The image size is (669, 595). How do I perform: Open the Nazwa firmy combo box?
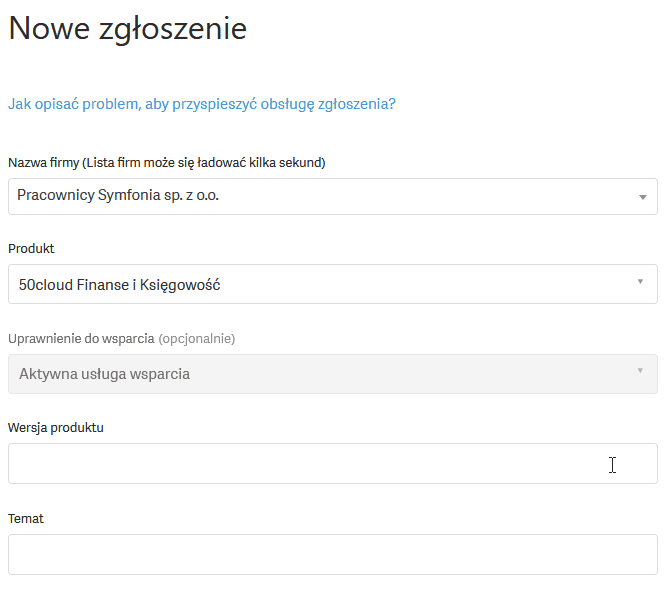(333, 197)
